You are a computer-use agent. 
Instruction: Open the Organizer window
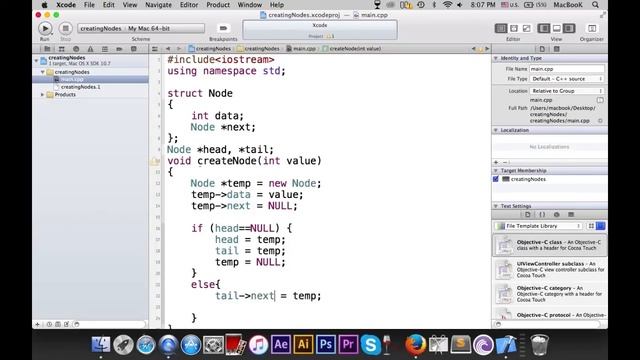tap(591, 28)
